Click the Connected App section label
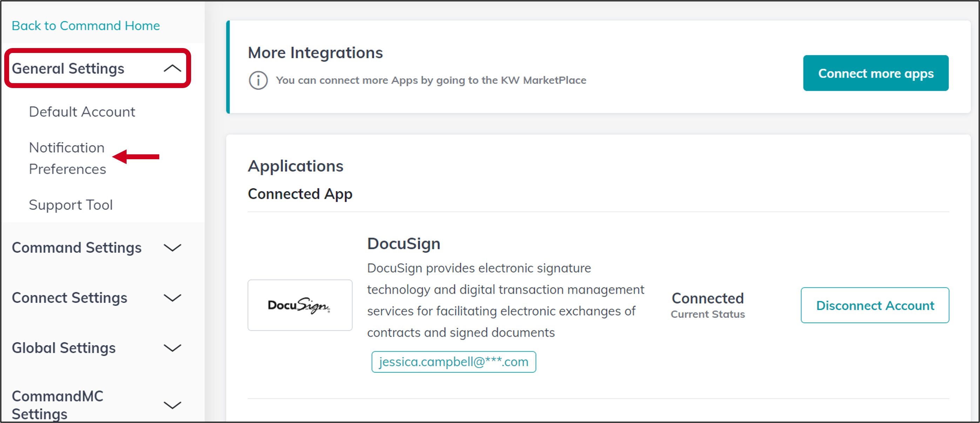Image resolution: width=980 pixels, height=423 pixels. point(300,194)
